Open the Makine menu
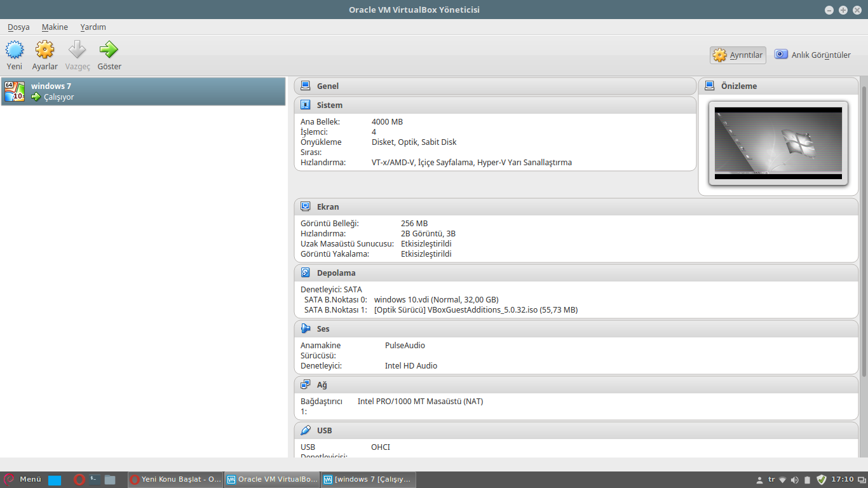This screenshot has height=488, width=868. (55, 27)
